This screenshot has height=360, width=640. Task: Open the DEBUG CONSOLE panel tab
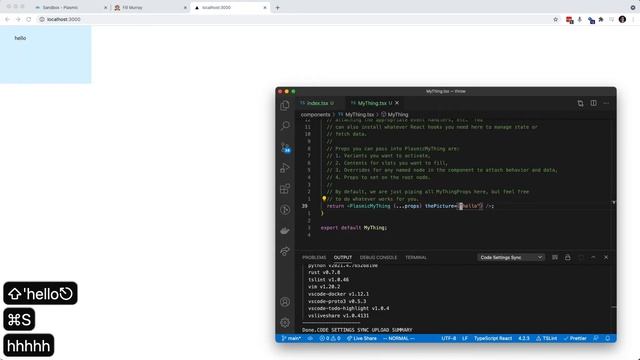(378, 258)
